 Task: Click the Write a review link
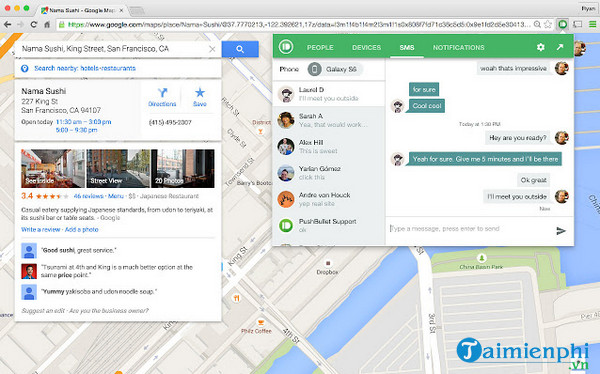tap(41, 230)
